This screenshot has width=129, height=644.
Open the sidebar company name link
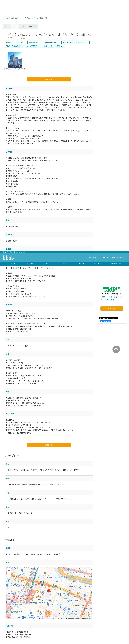point(111,298)
